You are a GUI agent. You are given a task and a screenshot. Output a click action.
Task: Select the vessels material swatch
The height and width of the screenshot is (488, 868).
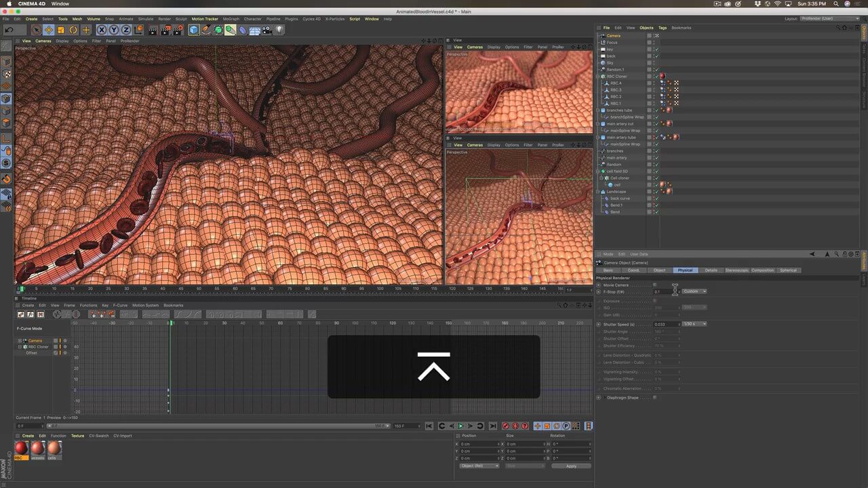tap(37, 448)
